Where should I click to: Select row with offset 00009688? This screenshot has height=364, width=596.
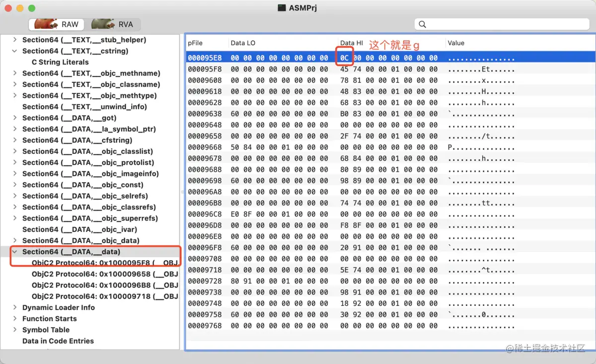tap(390, 169)
